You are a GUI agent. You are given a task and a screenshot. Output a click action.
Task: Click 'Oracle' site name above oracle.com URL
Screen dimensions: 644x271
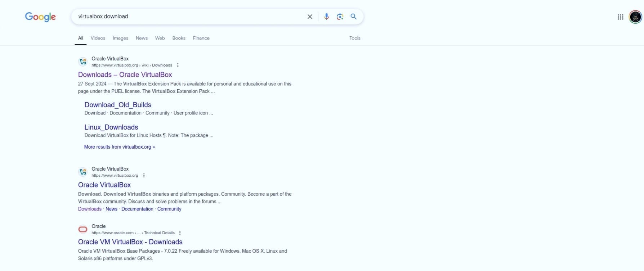(x=99, y=226)
